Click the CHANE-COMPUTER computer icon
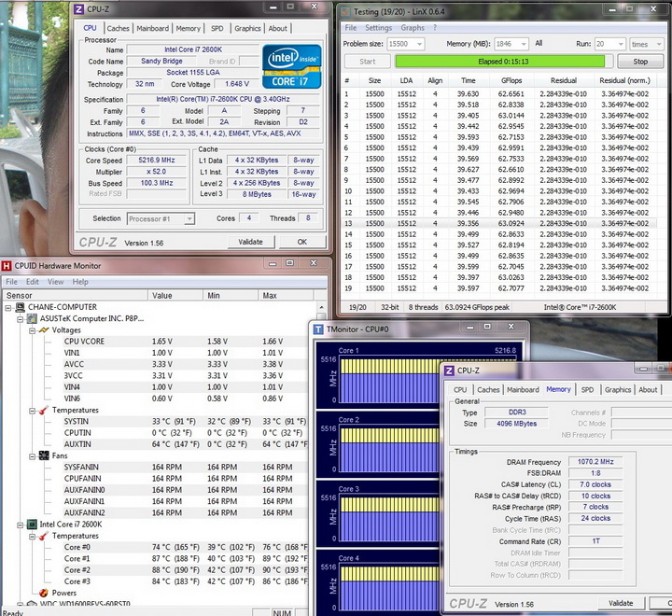Image resolution: width=672 pixels, height=616 pixels. pos(20,307)
